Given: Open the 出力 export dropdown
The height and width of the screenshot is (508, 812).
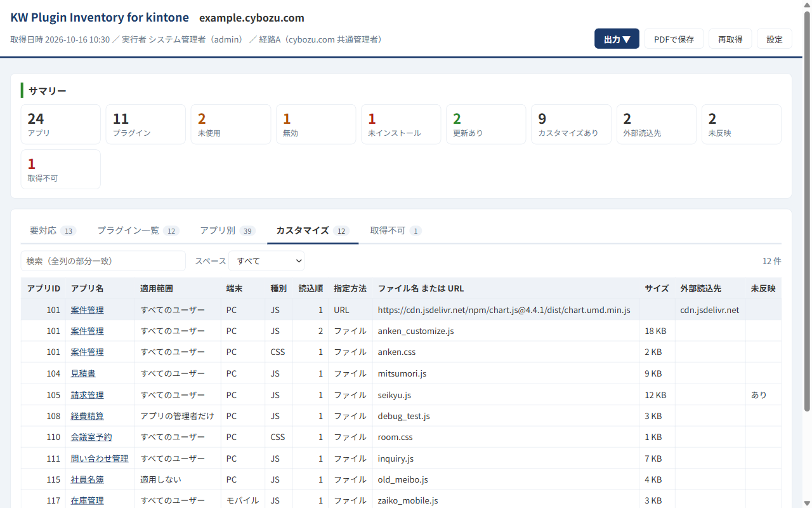Looking at the screenshot, I should point(617,39).
